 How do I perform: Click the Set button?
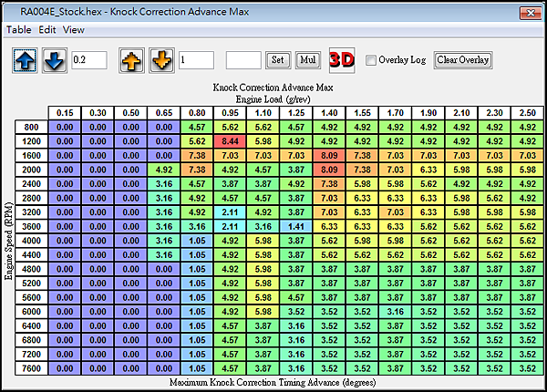[278, 60]
